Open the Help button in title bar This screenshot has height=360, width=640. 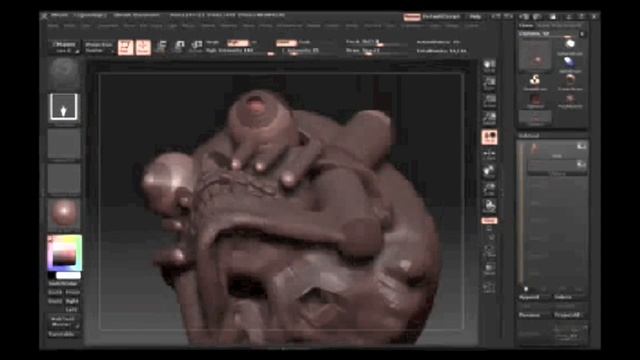pyautogui.click(x=475, y=17)
